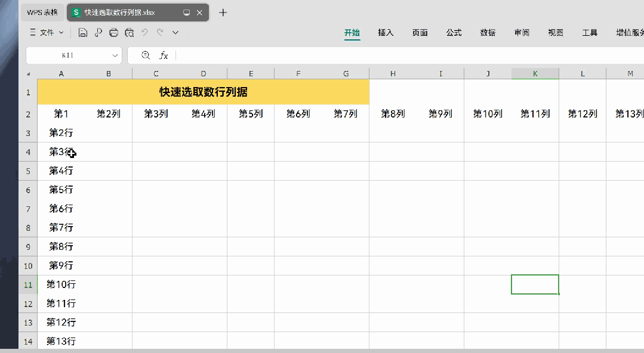Select row 4 header

click(28, 152)
